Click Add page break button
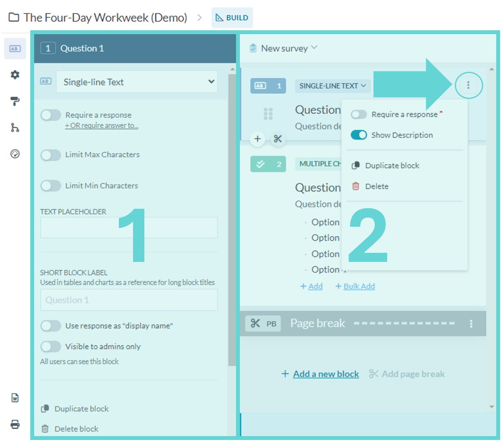Viewport: 504px width, 443px height. point(407,374)
